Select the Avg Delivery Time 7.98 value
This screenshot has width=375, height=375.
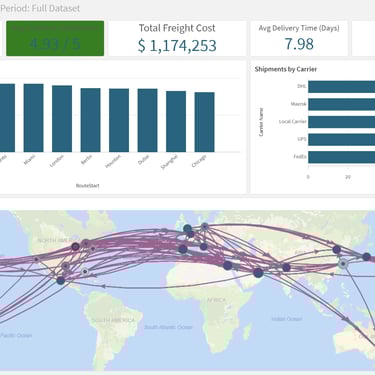299,44
